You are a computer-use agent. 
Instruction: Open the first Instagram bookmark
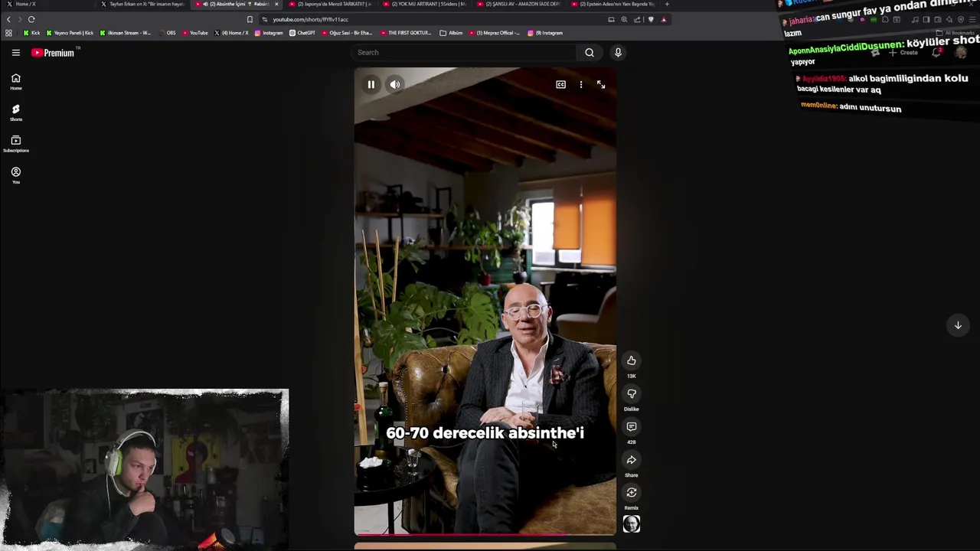pos(269,33)
